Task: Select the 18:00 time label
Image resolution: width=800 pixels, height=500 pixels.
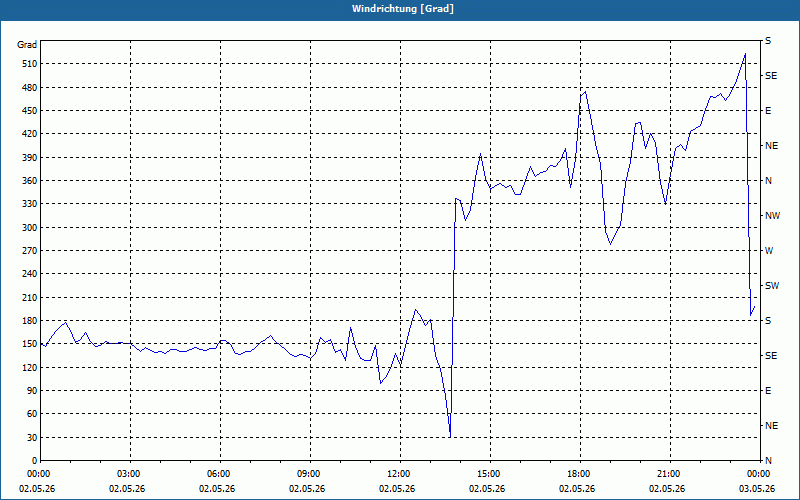Action: coord(580,473)
